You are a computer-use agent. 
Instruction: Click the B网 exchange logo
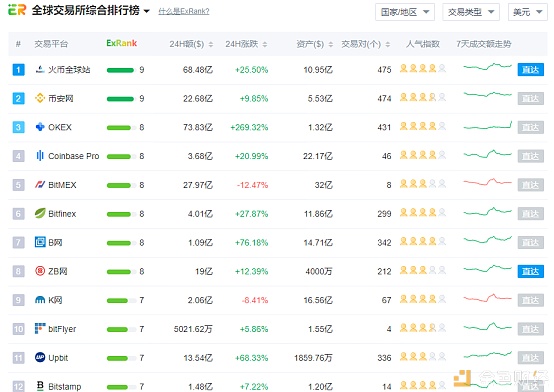[40, 242]
